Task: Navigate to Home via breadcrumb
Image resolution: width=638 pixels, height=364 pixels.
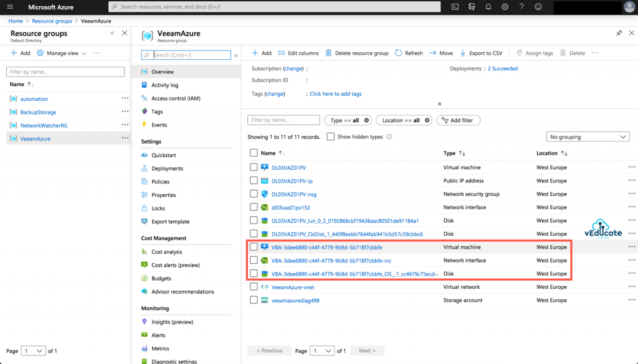Action: point(16,21)
